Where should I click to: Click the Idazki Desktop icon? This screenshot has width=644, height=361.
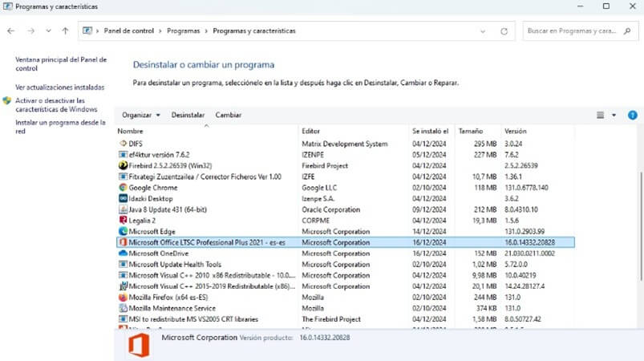(123, 198)
